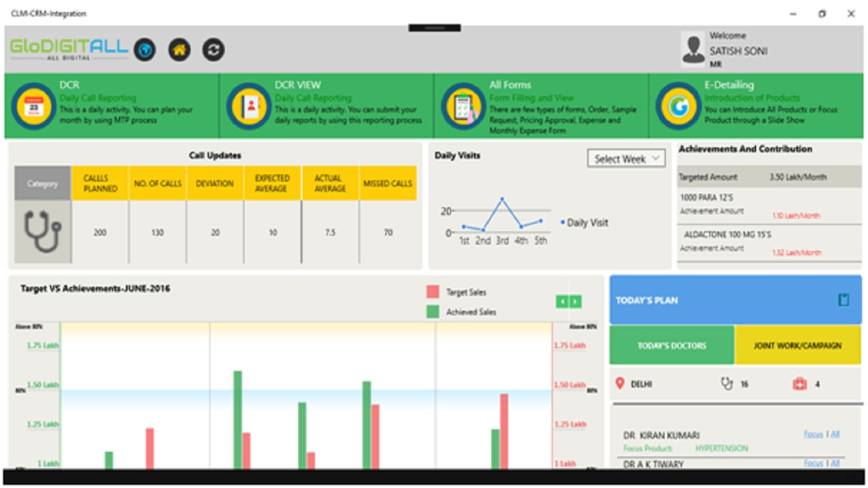Click the ALDACTONE 100 MG 15'S product entry
This screenshot has width=868, height=488.
pyautogui.click(x=728, y=234)
